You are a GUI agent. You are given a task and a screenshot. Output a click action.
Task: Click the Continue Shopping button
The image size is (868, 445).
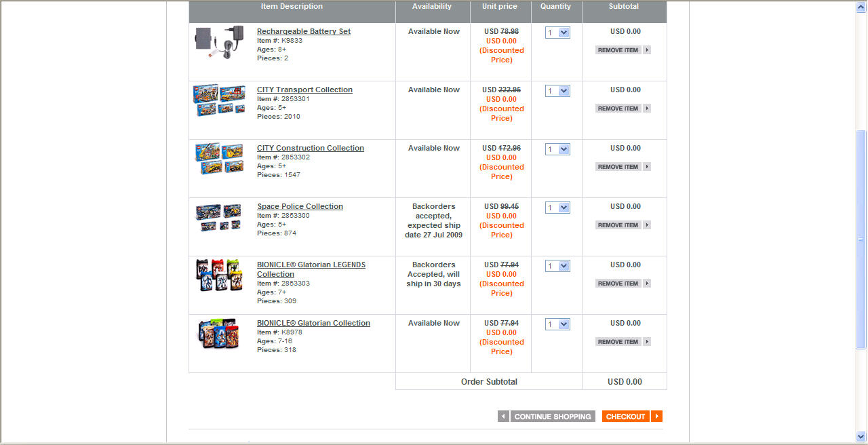[553, 417]
